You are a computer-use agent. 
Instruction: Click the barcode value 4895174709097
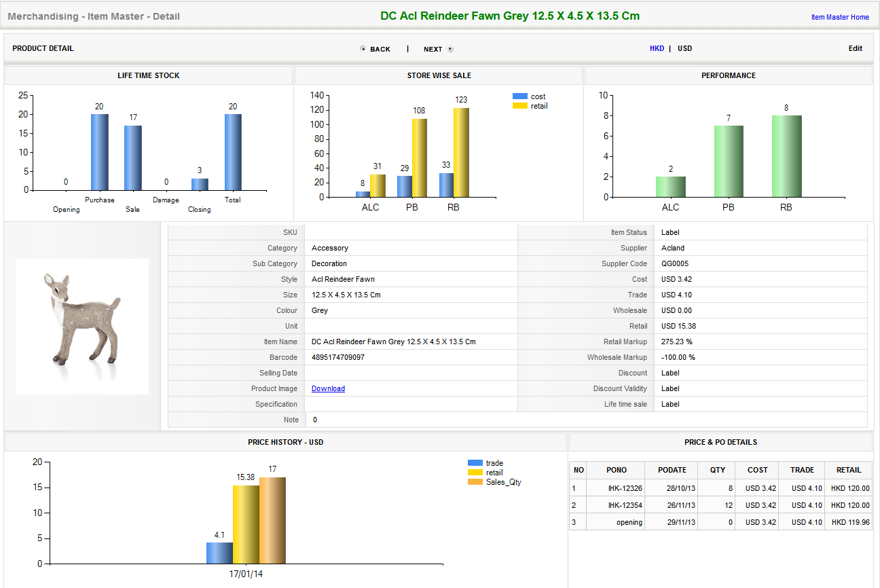pyautogui.click(x=338, y=357)
